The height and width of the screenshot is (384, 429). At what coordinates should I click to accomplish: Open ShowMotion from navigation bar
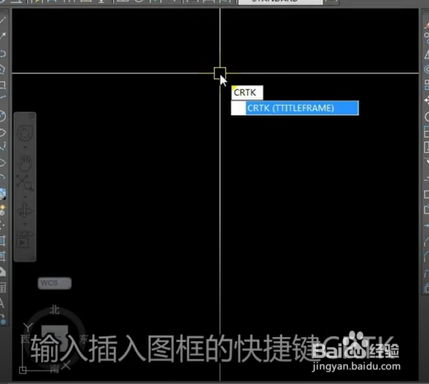point(25,239)
